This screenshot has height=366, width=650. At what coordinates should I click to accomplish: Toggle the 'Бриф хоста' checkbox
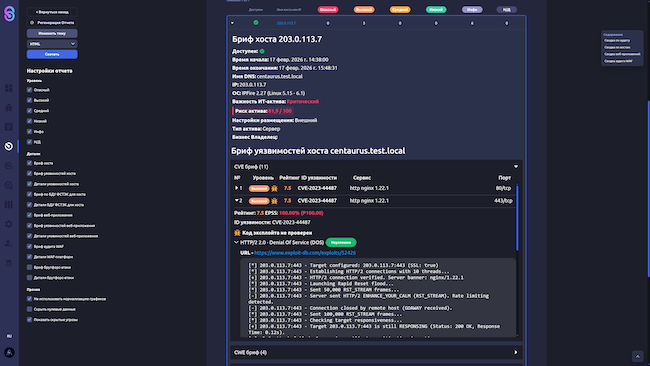(x=29, y=163)
